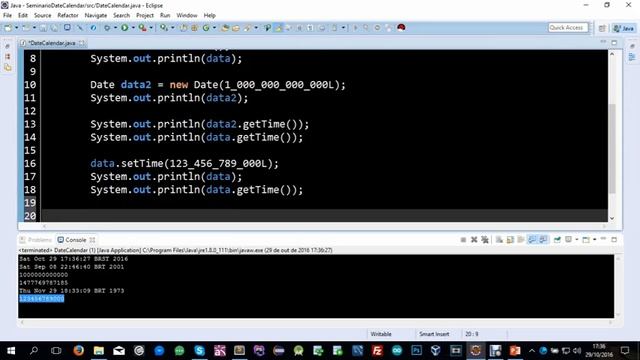Click the editor scroll-down arrow

[611, 218]
